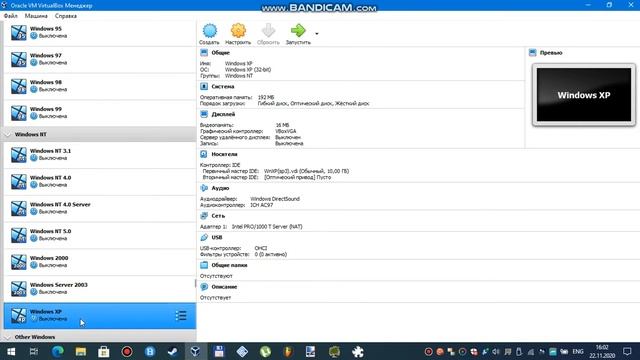Open the Bandicam red record taskbar icon

(x=127, y=351)
